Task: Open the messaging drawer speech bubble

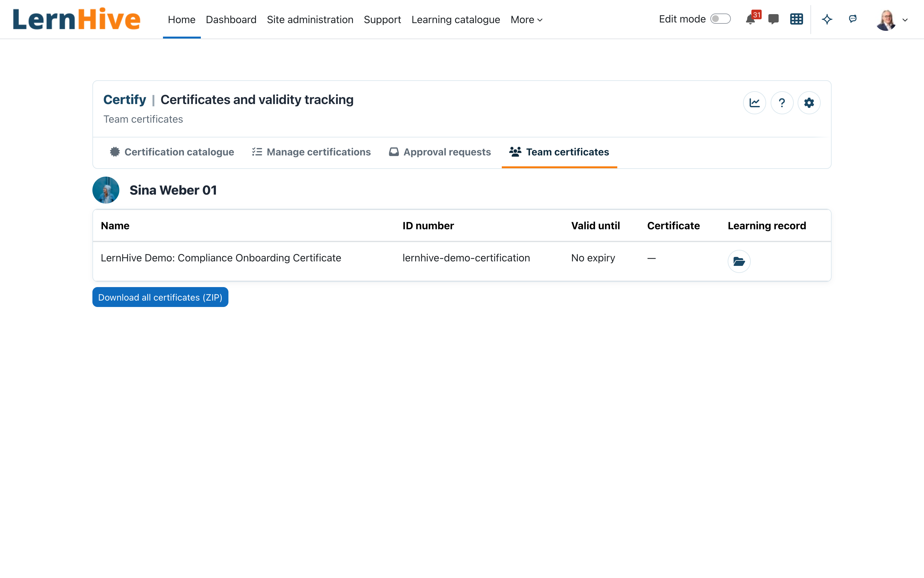Action: tap(773, 19)
